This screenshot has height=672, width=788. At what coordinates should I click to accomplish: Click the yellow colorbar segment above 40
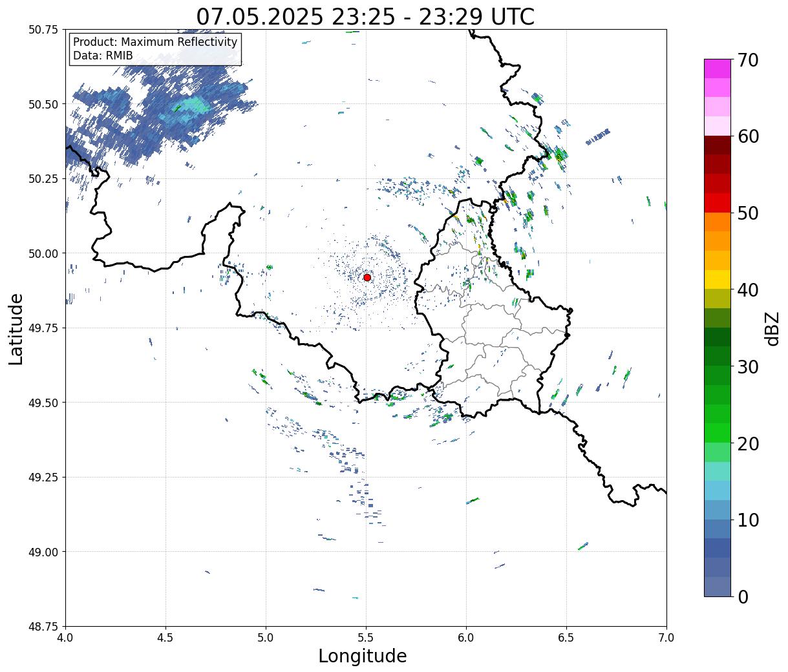tap(718, 279)
